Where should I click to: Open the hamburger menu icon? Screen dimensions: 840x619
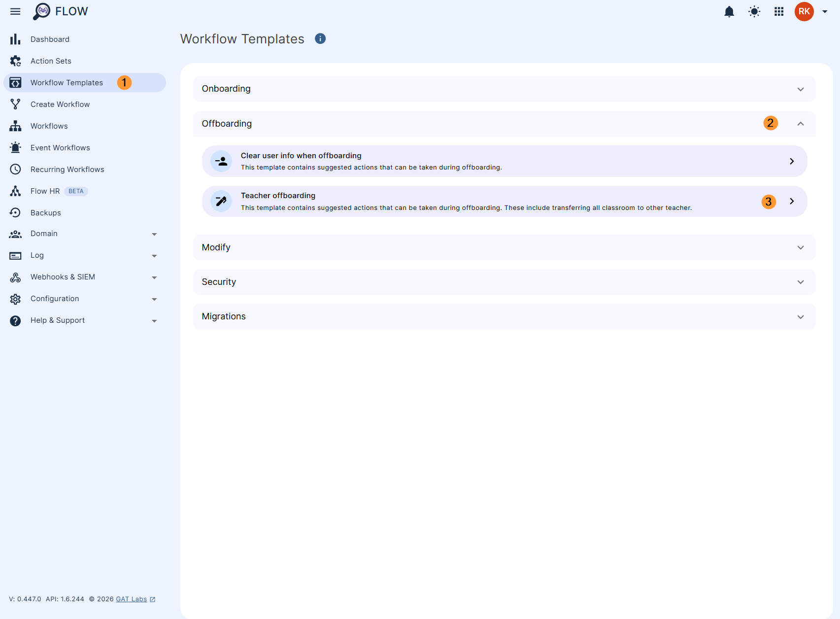15,11
